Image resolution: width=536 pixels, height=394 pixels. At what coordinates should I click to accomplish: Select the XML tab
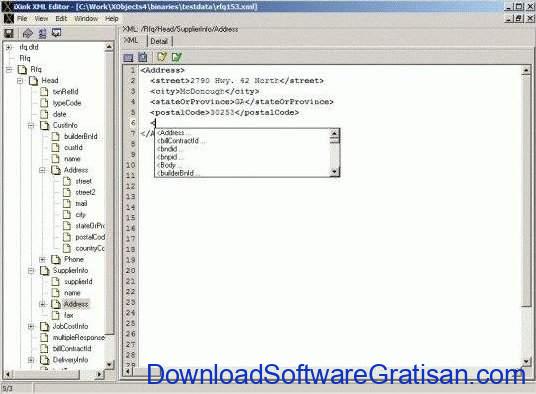[x=131, y=41]
